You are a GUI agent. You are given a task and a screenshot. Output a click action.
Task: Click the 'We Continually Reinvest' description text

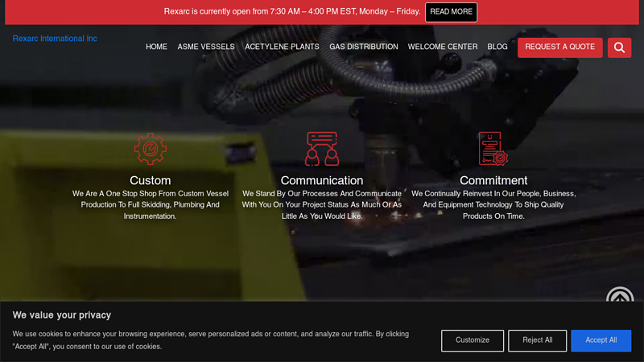[493, 205]
